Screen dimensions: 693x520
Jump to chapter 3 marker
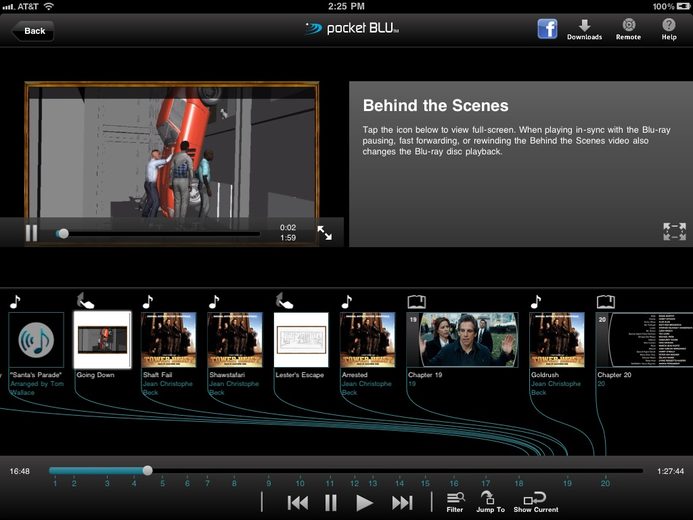coord(107,483)
